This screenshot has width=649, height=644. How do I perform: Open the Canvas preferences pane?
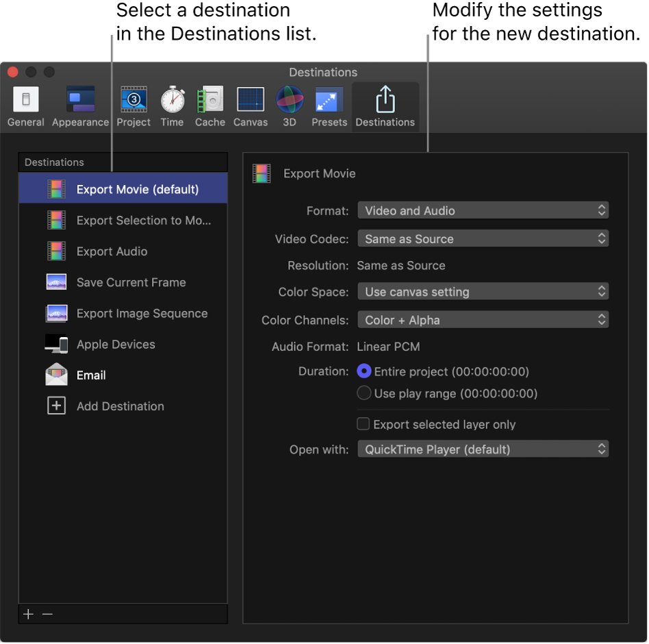click(250, 103)
